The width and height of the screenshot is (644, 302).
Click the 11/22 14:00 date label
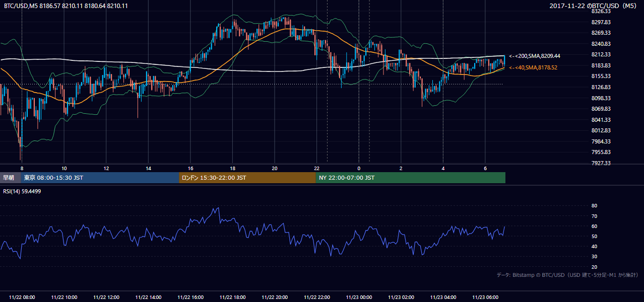148,297
